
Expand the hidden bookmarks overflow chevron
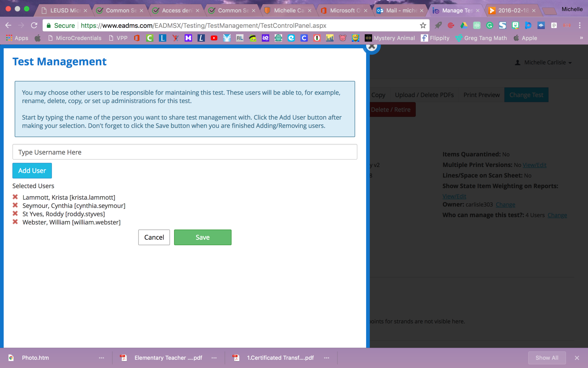(581, 38)
